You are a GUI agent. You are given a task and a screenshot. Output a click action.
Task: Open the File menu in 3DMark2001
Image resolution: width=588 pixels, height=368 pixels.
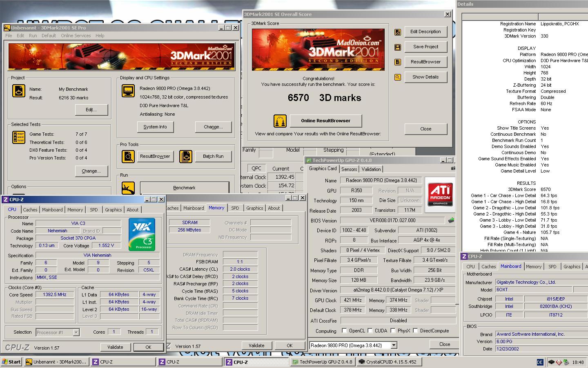click(x=9, y=36)
